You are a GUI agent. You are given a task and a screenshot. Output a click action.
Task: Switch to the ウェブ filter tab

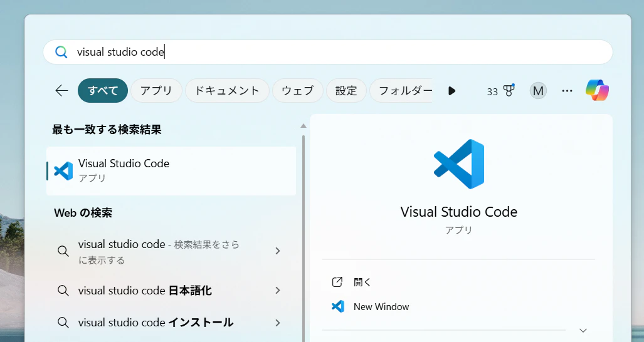298,91
